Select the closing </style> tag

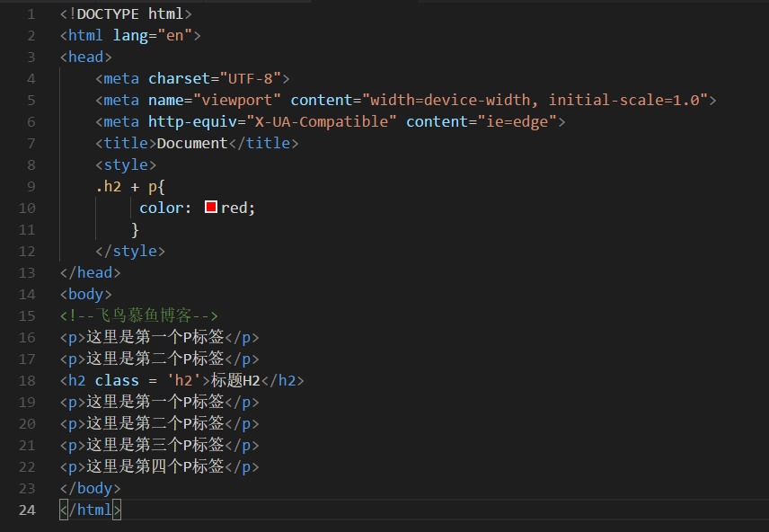coord(130,251)
